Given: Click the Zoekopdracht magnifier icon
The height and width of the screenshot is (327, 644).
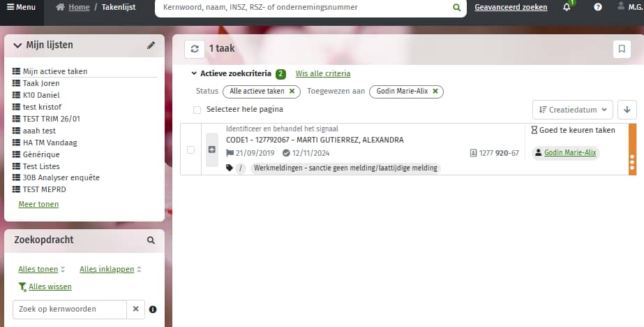Looking at the screenshot, I should tap(151, 240).
